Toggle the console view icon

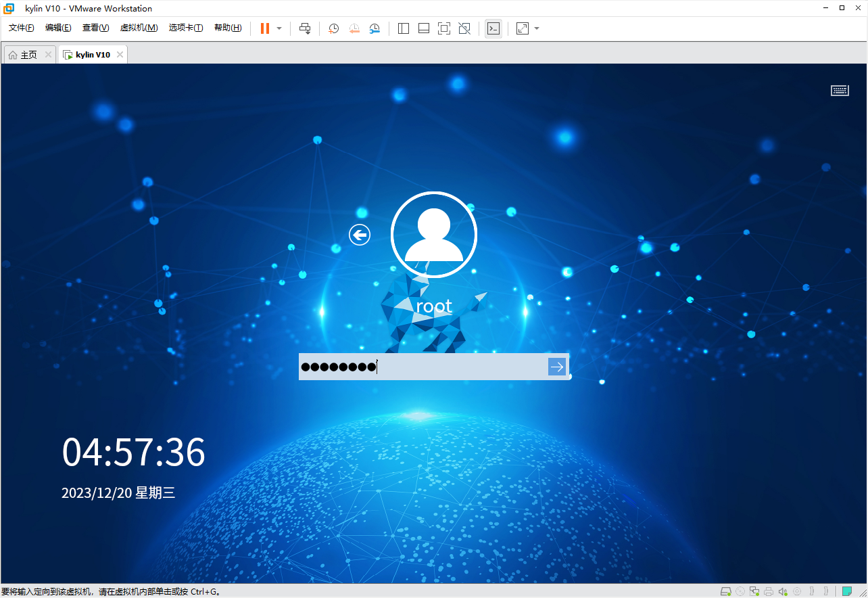pyautogui.click(x=493, y=28)
